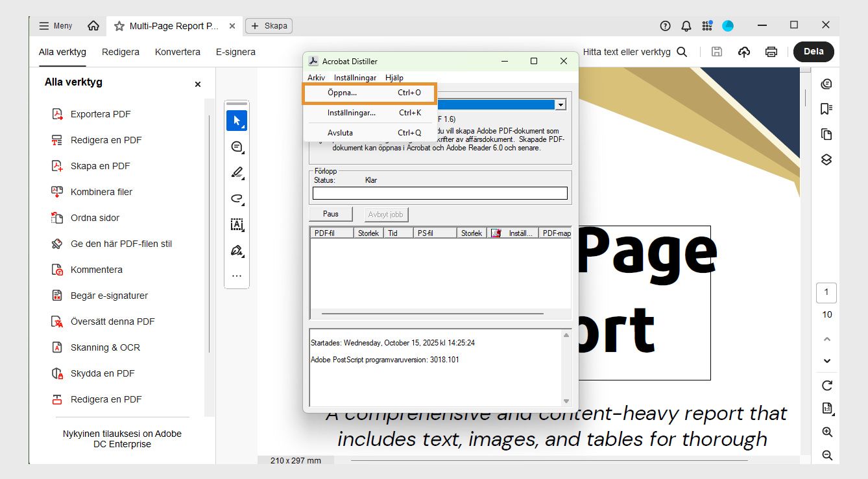Open the Meny hamburger menu
Viewport: 868px width, 479px height.
(x=56, y=26)
